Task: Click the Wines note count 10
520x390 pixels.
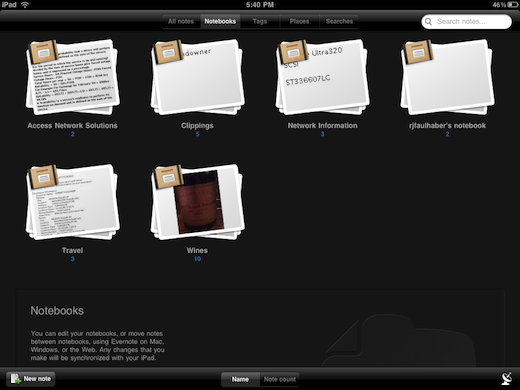Action: pyautogui.click(x=197, y=259)
